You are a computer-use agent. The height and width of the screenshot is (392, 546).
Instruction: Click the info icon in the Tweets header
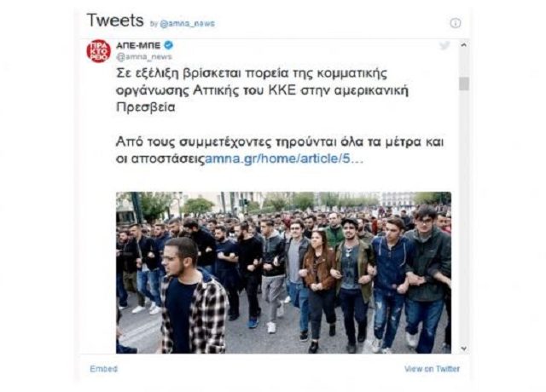(x=455, y=23)
